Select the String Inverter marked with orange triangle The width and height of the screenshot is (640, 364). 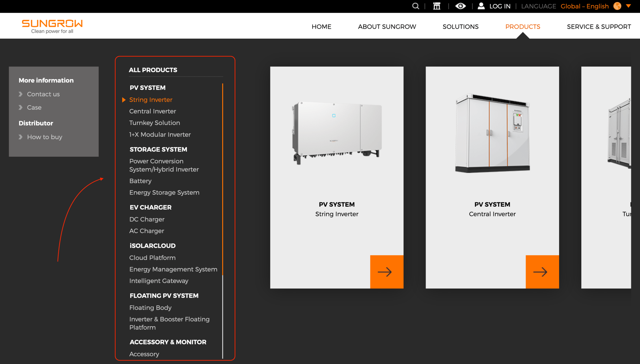(151, 100)
